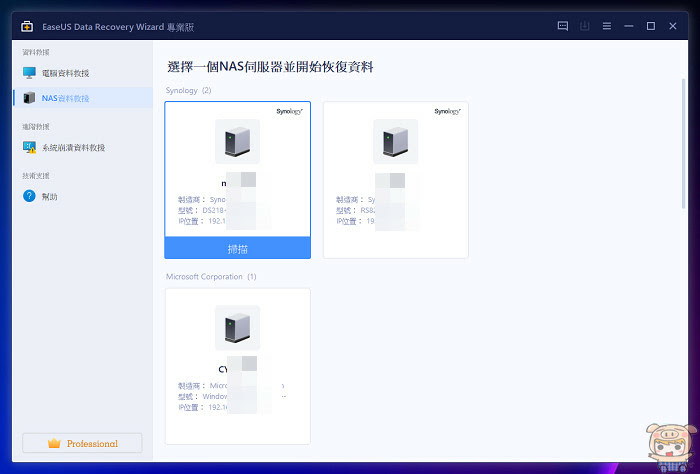Open the feedback message icon in title bar
Viewport: 700px width, 474px height.
pos(562,26)
